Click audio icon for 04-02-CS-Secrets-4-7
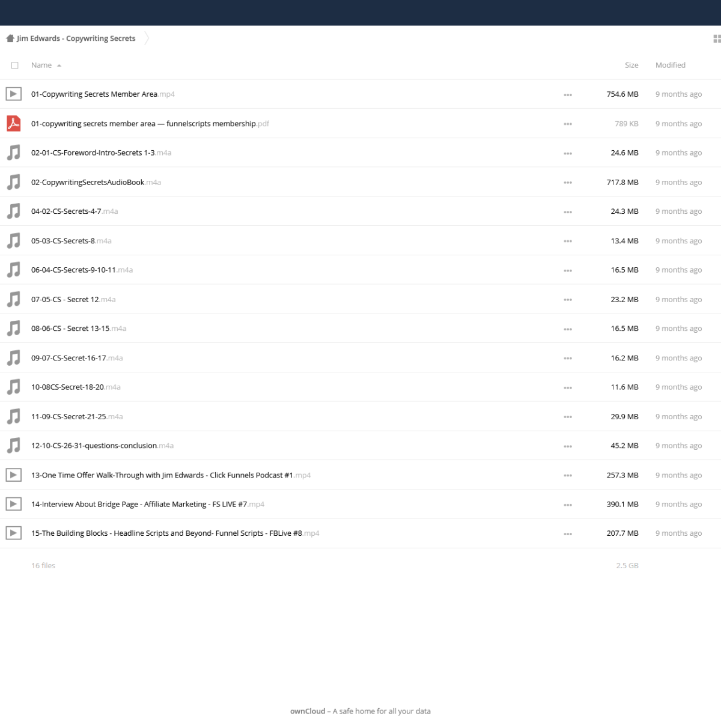Image resolution: width=721 pixels, height=728 pixels. tap(14, 211)
